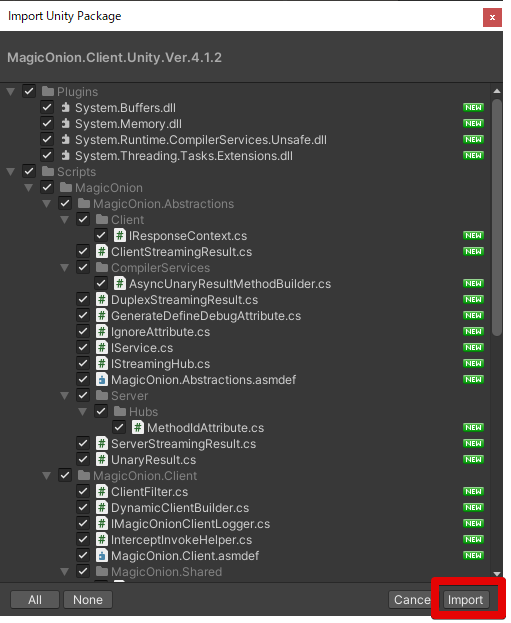
Task: Click the GenerateDefineDebugAttribute.cs script icon
Action: [102, 316]
